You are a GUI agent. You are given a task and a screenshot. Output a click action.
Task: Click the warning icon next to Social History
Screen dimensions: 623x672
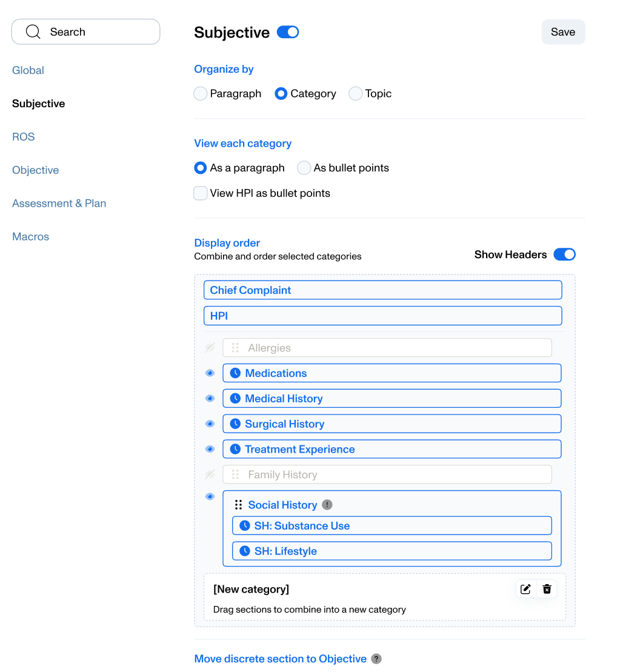[x=327, y=504]
